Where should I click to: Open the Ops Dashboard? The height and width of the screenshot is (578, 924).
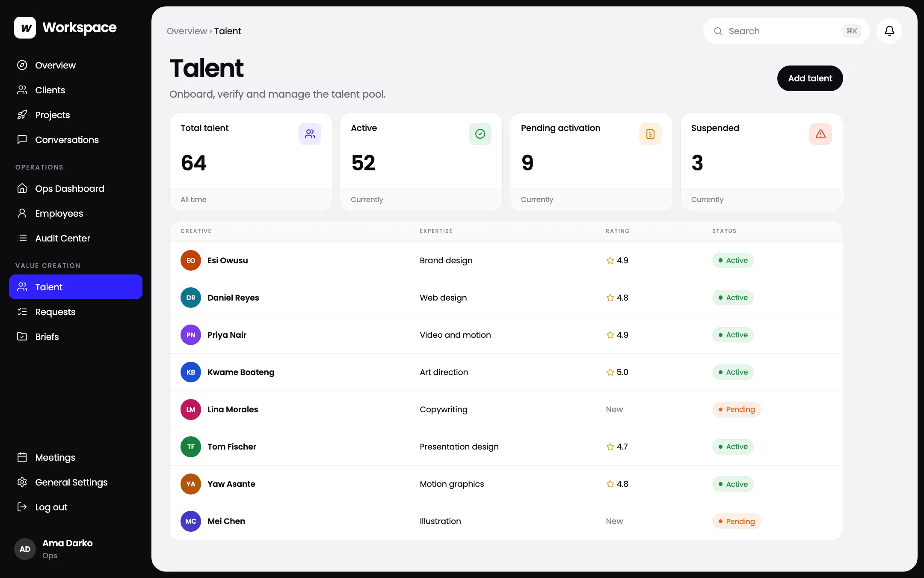pyautogui.click(x=76, y=188)
